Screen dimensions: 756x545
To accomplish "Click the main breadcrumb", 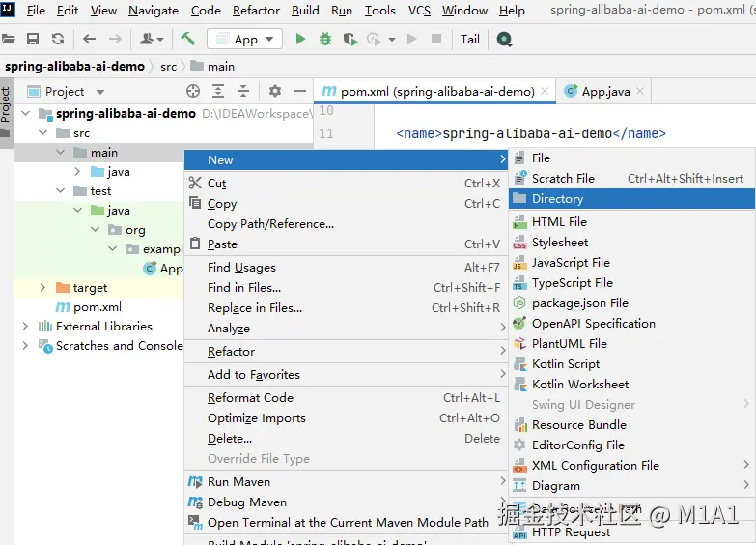I will click(212, 66).
